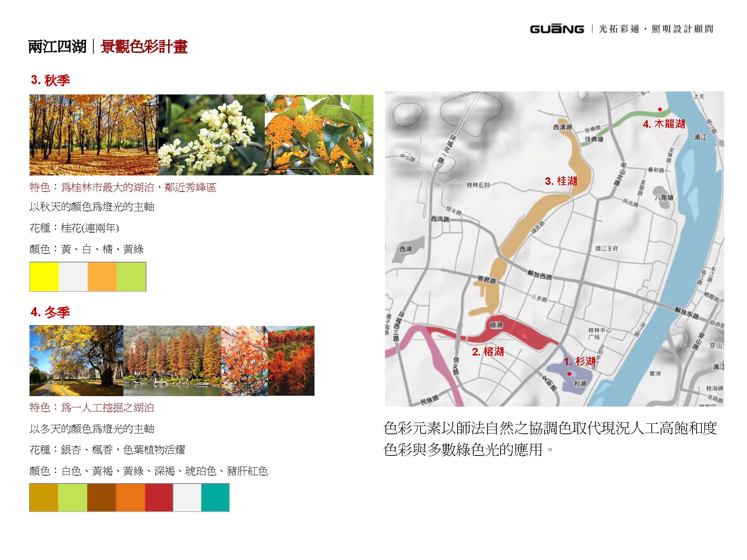
Task: Click the ginkgo tree winter photo
Action: tap(76, 360)
